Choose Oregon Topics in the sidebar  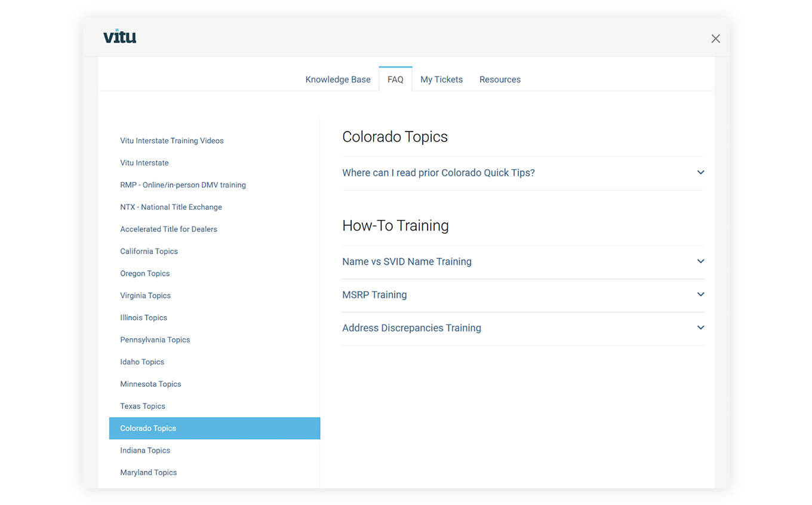[145, 274]
